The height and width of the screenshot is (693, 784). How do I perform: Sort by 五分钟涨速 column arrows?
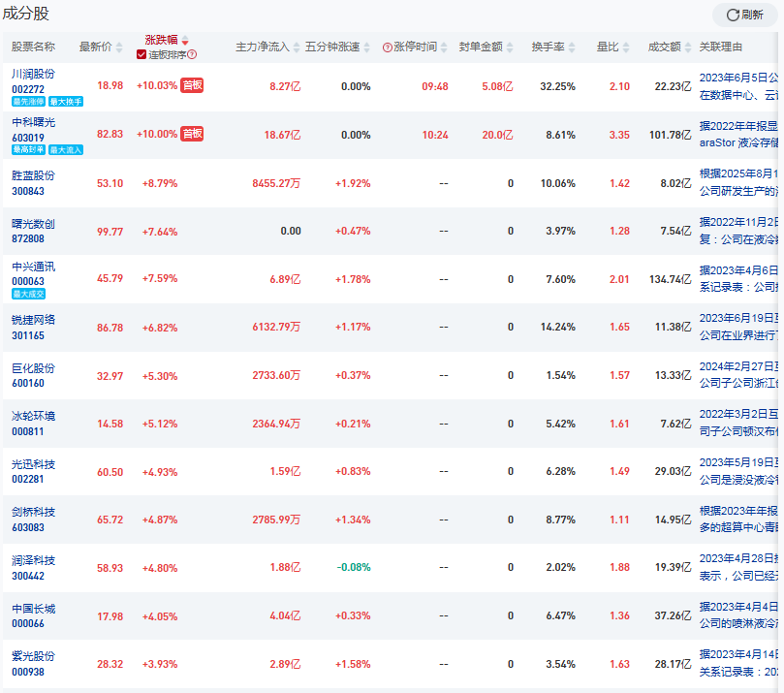tap(367, 47)
